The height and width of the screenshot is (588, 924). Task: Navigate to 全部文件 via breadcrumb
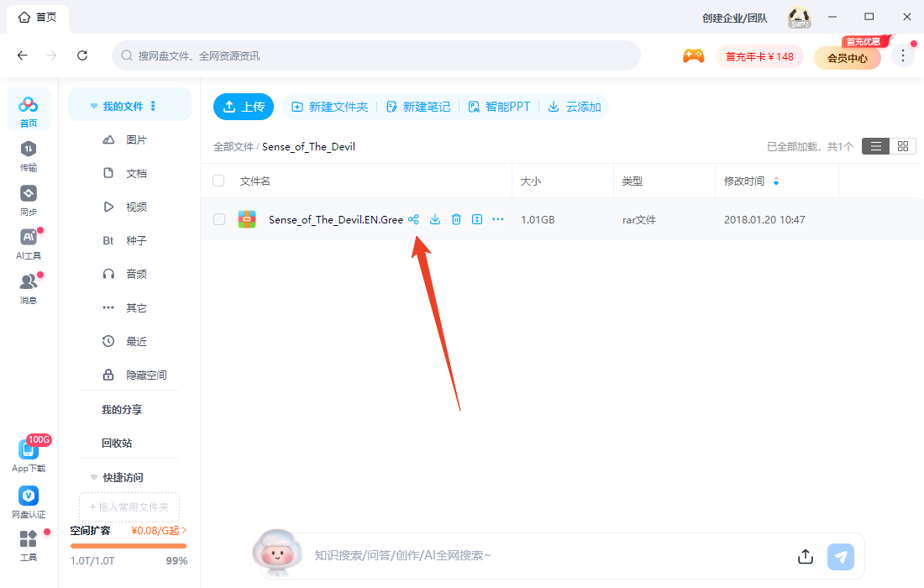(233, 146)
